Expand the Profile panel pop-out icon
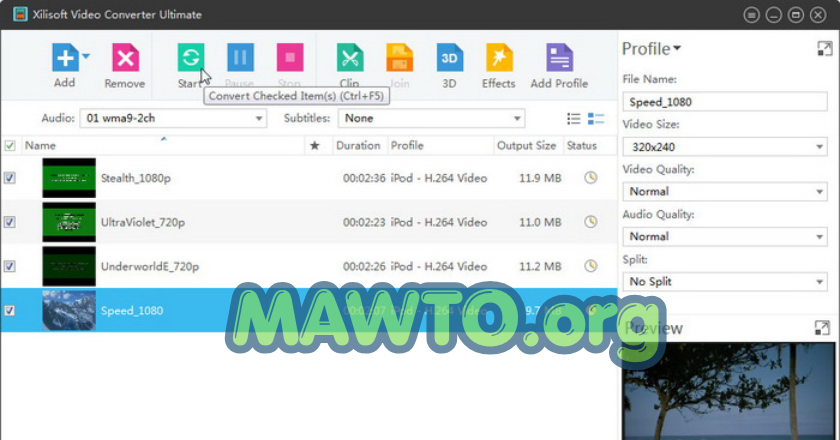 824,49
